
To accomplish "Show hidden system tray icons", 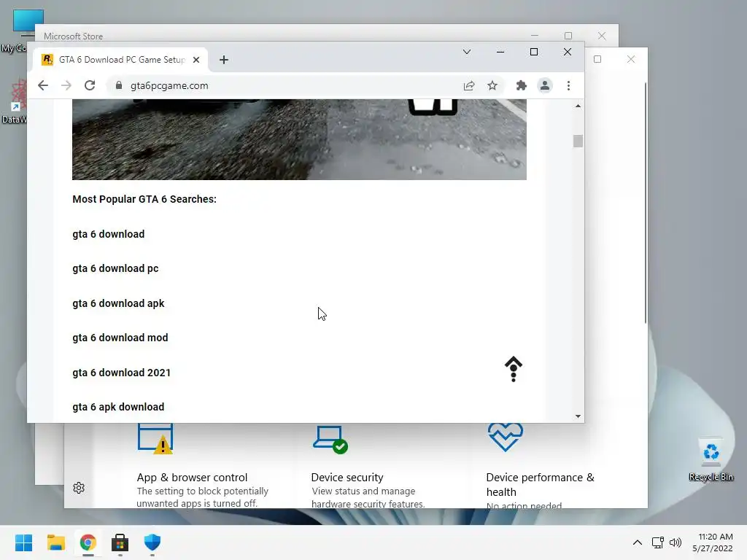I will (x=638, y=542).
